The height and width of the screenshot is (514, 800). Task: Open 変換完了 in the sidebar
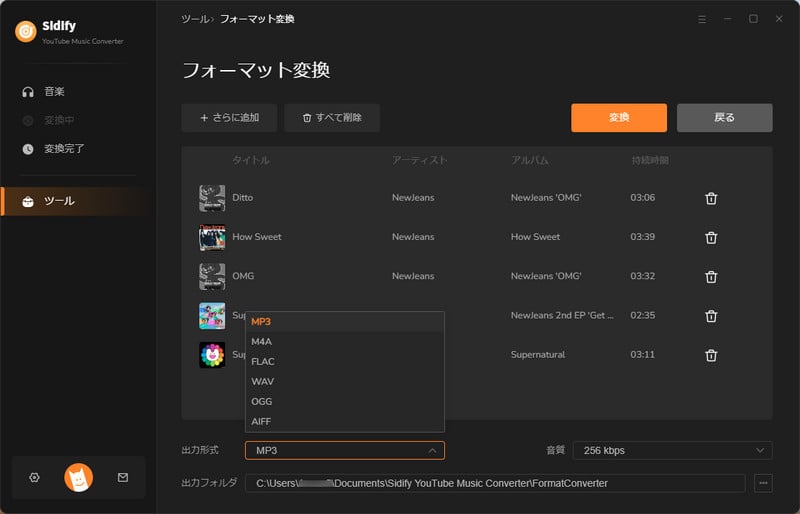(x=64, y=149)
